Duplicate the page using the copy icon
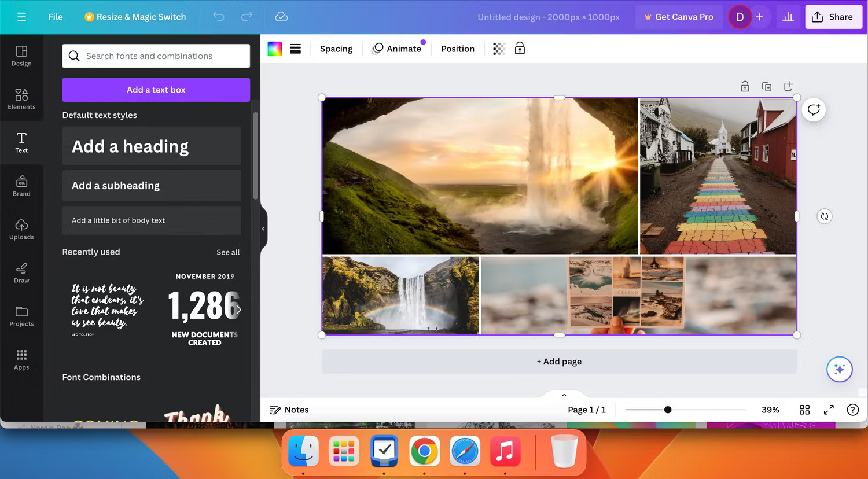The image size is (868, 479). click(x=766, y=86)
